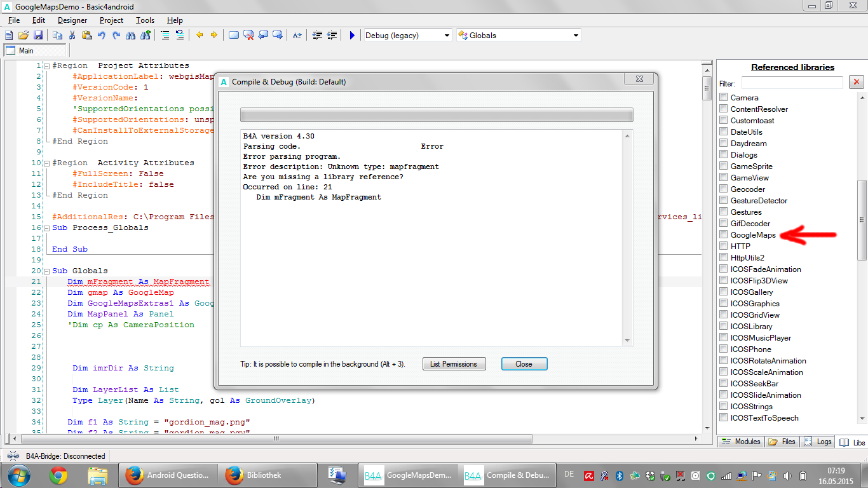Enable the GoogleMaps library checkbox

[723, 234]
